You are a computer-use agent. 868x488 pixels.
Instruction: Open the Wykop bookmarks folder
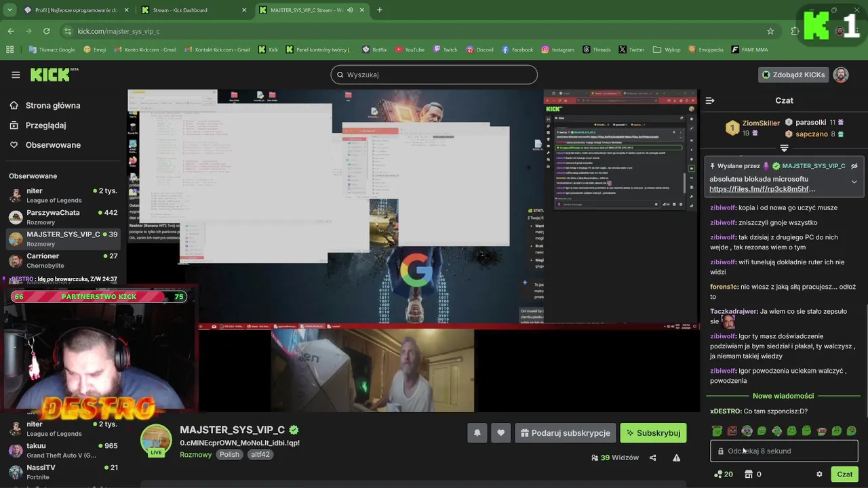[x=667, y=49]
